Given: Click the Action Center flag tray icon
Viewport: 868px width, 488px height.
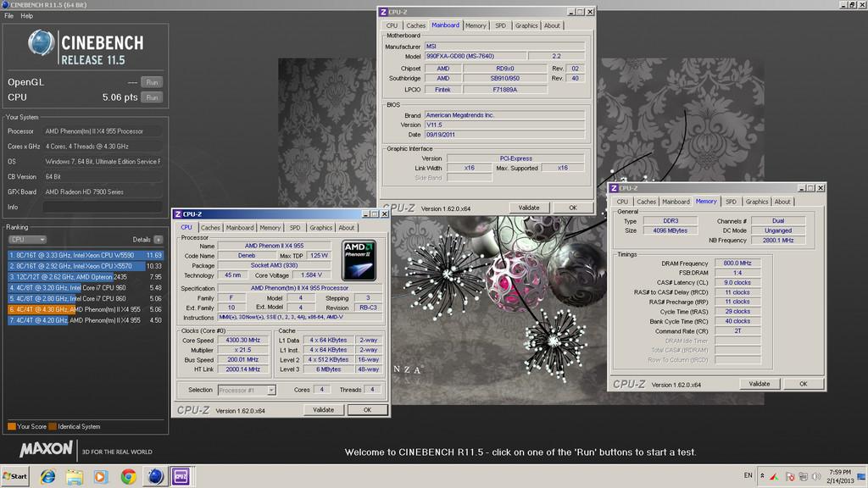Looking at the screenshot, I should click(x=790, y=476).
